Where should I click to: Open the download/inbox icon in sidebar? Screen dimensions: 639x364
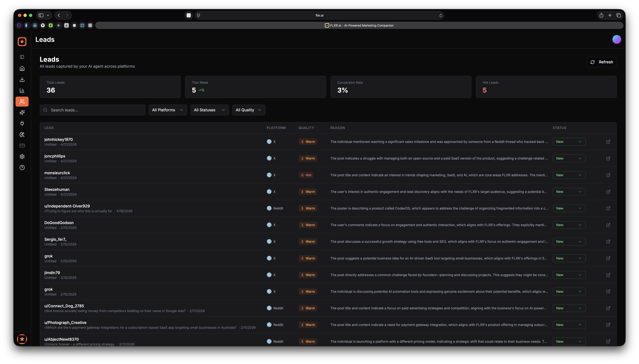(22, 80)
